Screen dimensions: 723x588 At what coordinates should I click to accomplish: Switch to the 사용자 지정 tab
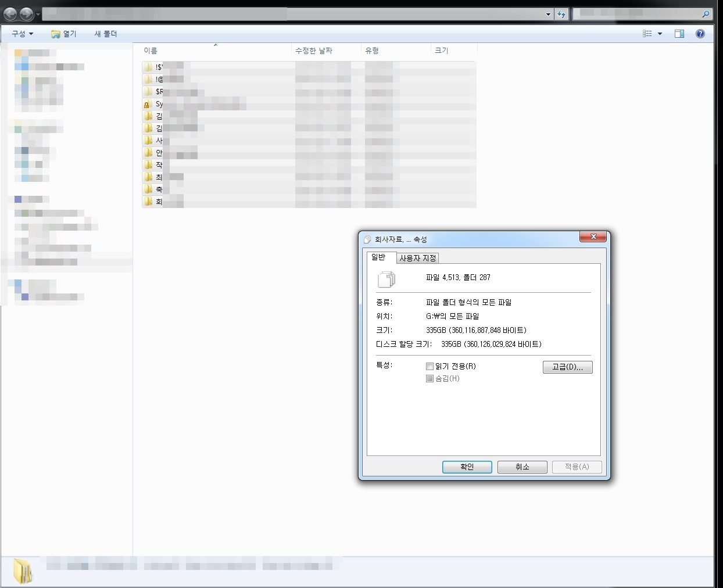click(x=417, y=258)
